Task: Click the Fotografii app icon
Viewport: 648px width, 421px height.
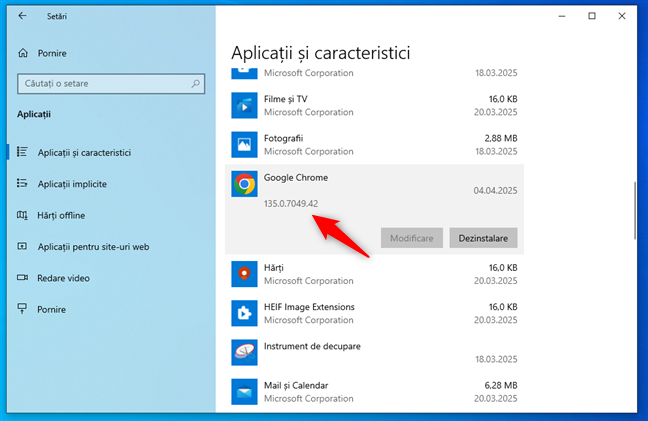Action: click(x=244, y=145)
